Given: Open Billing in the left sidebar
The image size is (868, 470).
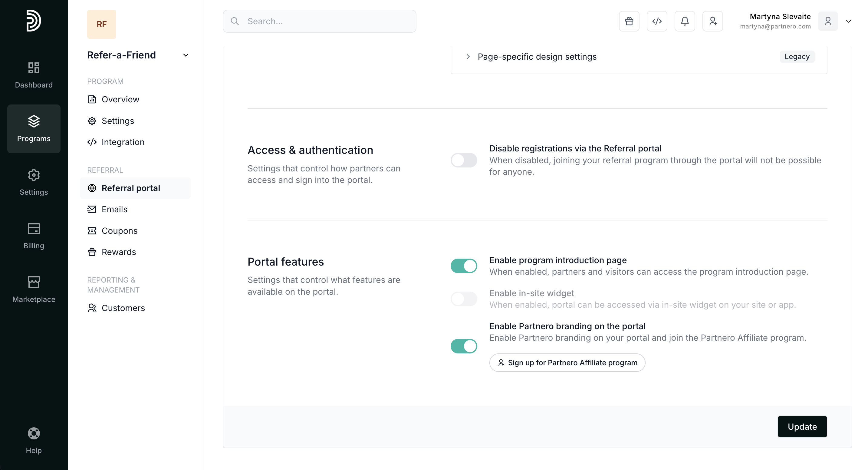Looking at the screenshot, I should click(x=34, y=236).
